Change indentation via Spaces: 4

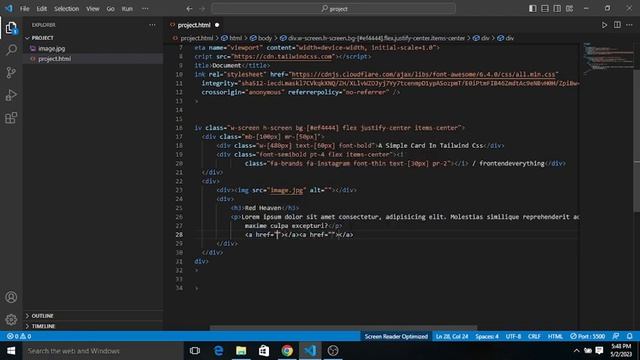click(x=487, y=336)
